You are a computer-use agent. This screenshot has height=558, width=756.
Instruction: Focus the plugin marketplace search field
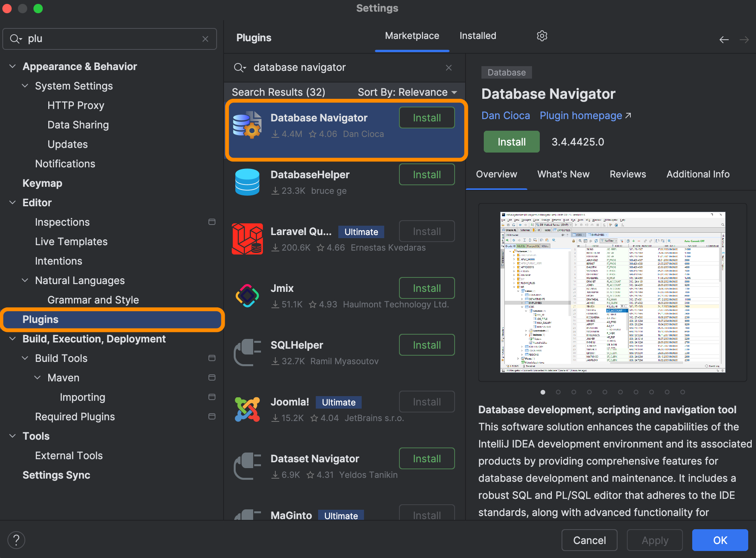[x=345, y=68]
